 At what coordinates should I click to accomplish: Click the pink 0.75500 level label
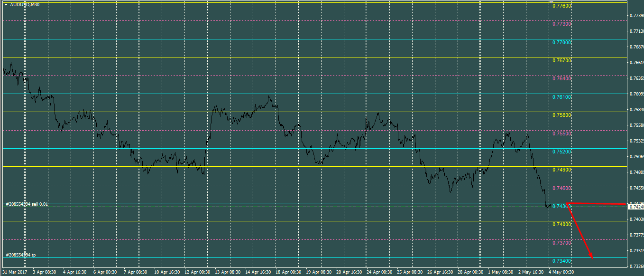[x=562, y=133]
